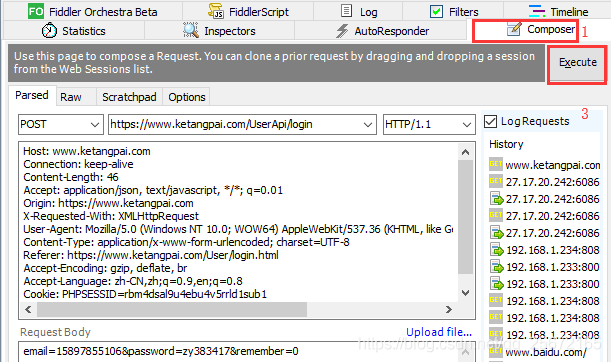This screenshot has width=611, height=362.
Task: Expand the HTTP/1.1 version dropdown
Action: pos(466,125)
